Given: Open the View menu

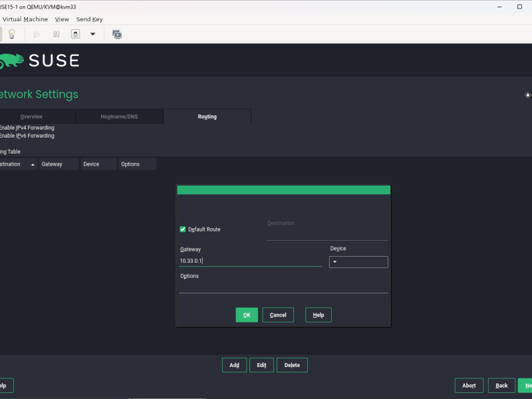Looking at the screenshot, I should tap(62, 19).
